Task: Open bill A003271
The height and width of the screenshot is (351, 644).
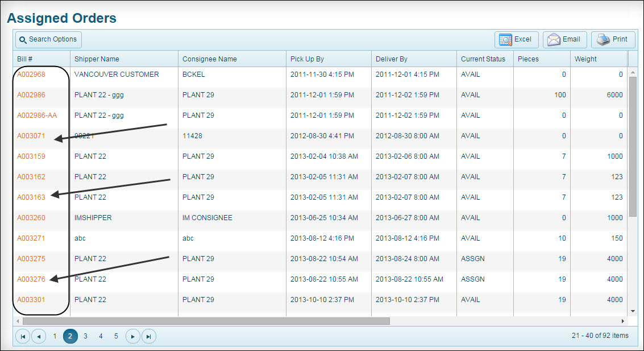Action: click(31, 238)
